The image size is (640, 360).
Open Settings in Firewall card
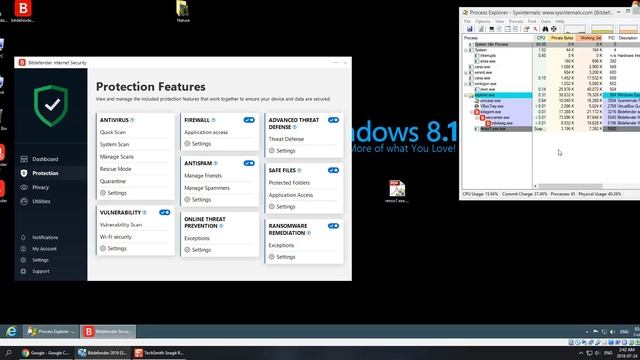(198, 144)
